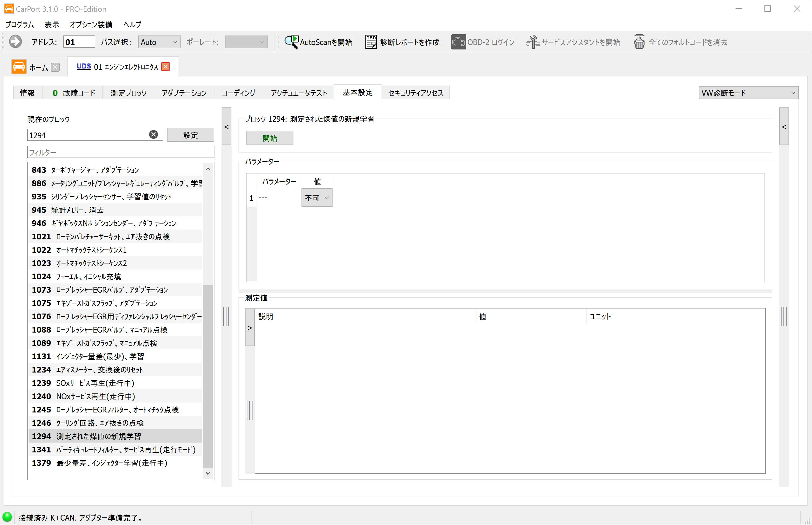Viewport: 812px width, 525px height.
Task: Collapse the left block list panel arrow
Action: tap(226, 126)
